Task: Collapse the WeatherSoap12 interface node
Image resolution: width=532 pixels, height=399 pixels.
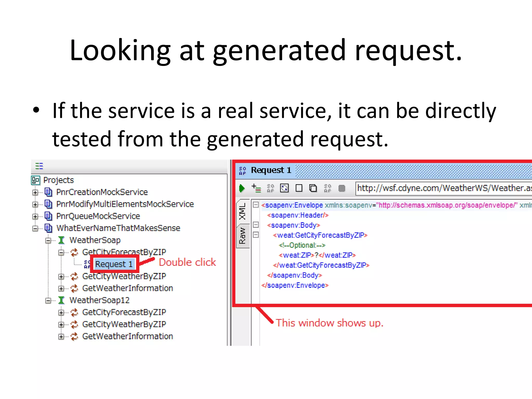Action: pyautogui.click(x=48, y=301)
